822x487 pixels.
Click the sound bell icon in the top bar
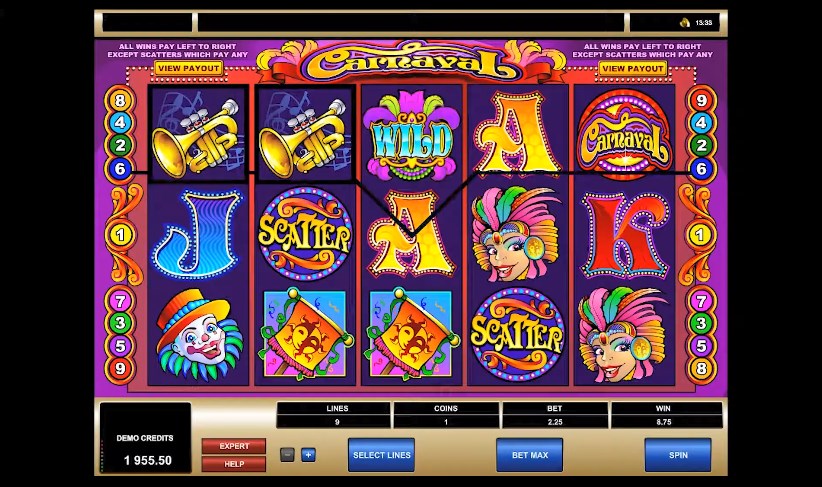[x=685, y=23]
